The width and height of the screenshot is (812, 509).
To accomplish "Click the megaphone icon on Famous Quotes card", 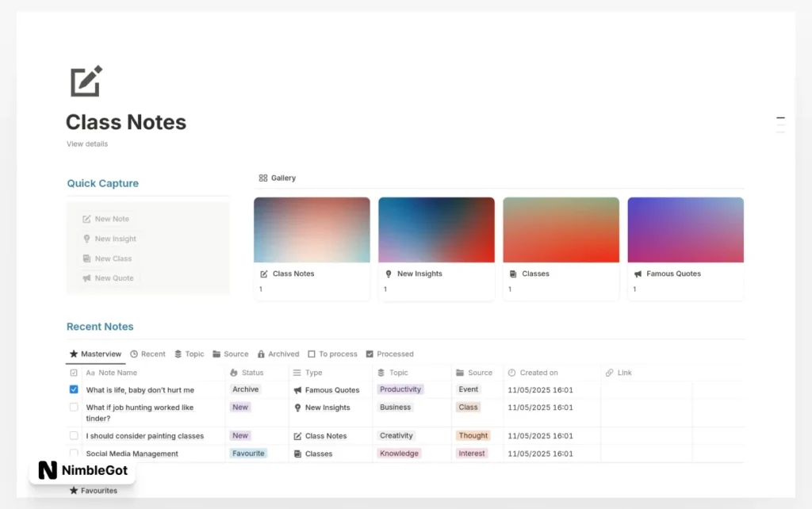I will (638, 274).
